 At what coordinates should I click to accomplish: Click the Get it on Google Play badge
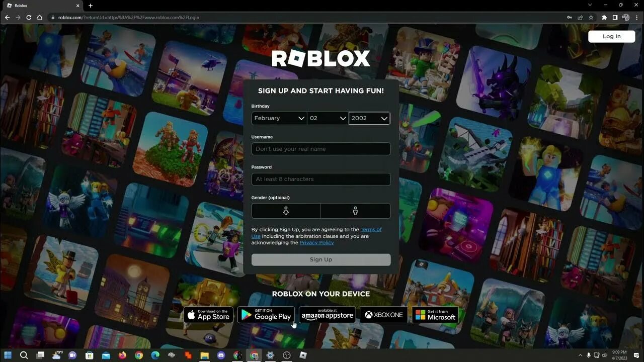point(266,315)
